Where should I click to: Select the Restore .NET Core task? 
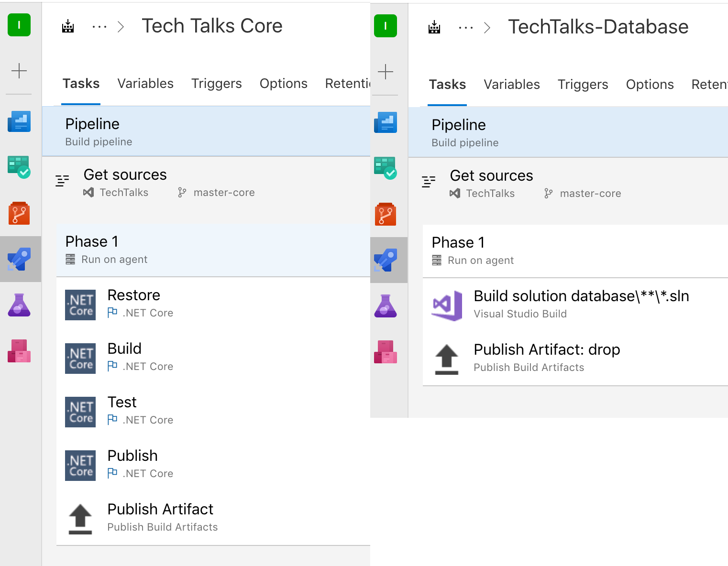[213, 304]
